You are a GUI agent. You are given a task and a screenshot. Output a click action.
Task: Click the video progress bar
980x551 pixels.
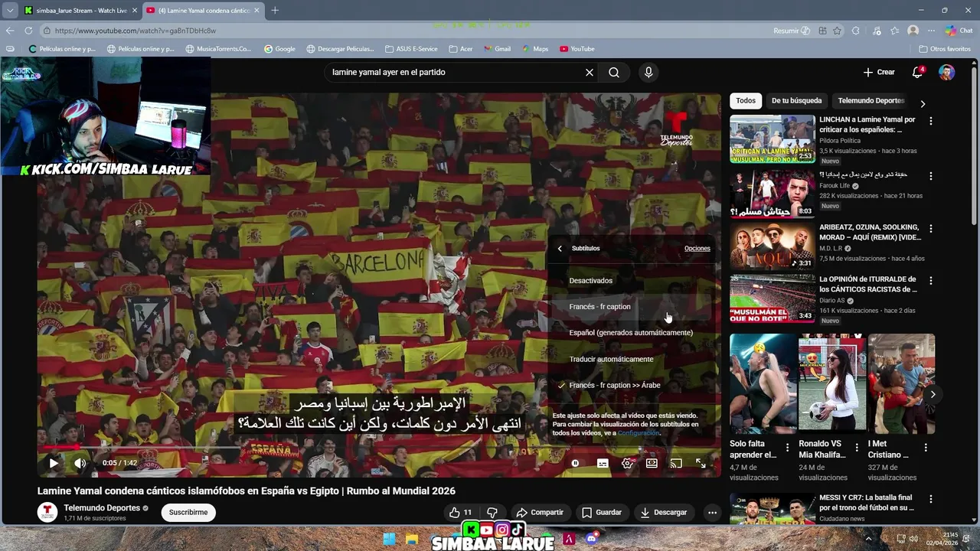click(379, 447)
